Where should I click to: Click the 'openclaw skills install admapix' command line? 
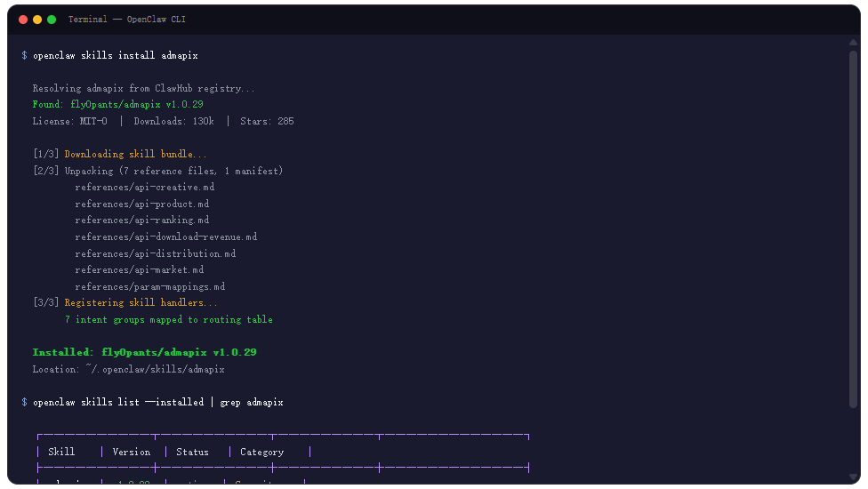tap(115, 55)
